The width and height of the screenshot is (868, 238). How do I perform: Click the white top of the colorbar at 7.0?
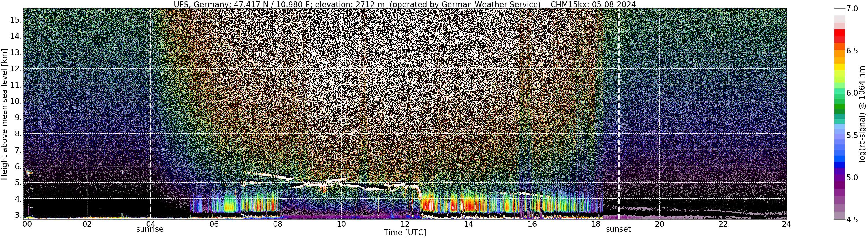pyautogui.click(x=839, y=12)
